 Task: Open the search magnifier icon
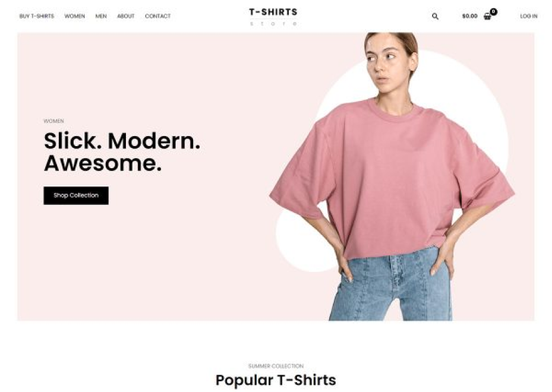pos(435,16)
